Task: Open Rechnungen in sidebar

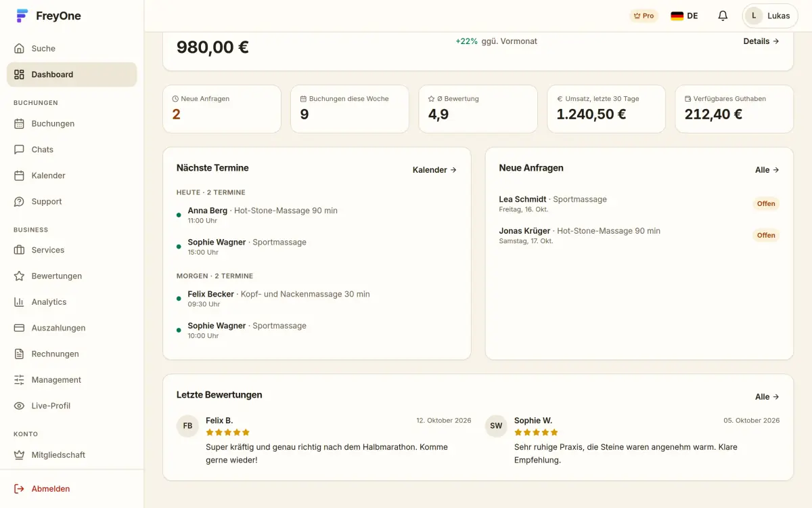Action: pos(72,354)
